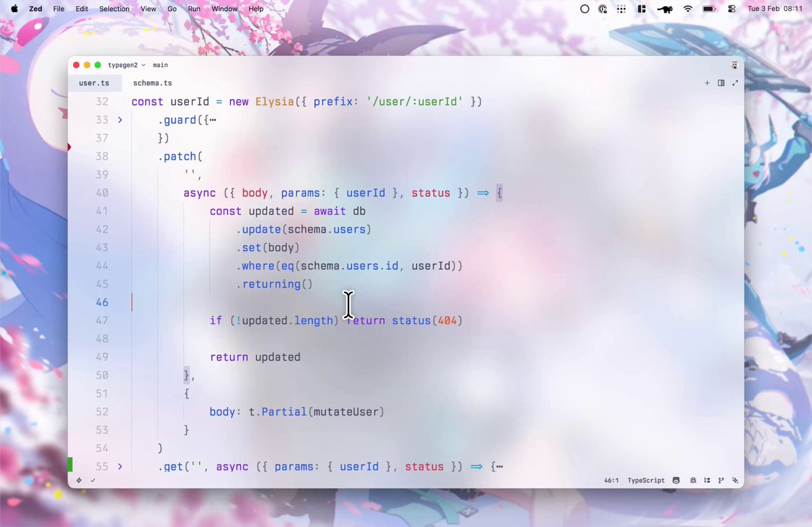This screenshot has height=527, width=812.
Task: Click mutateUser on line 52
Action: point(346,411)
